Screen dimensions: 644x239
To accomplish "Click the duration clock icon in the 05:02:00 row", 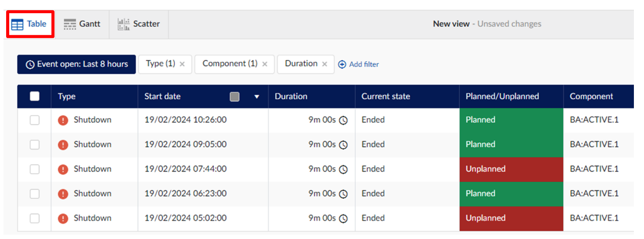I will (344, 219).
